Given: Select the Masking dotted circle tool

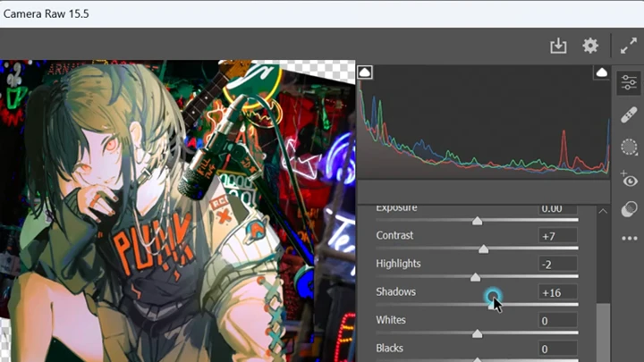Looking at the screenshot, I should (629, 147).
